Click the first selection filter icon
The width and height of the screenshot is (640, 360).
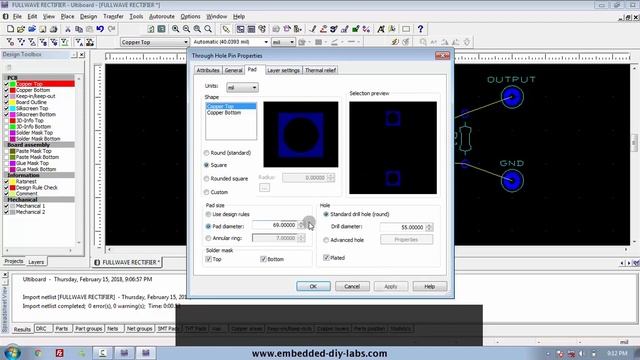10,42
